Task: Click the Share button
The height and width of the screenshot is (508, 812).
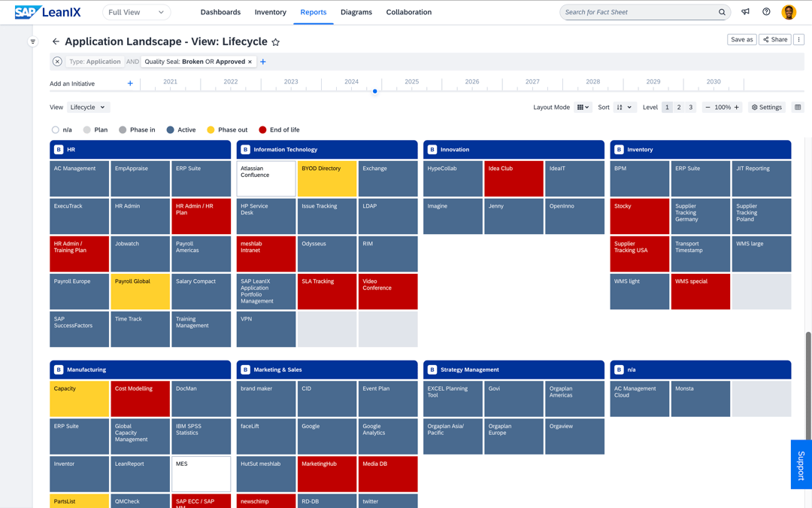Action: click(x=774, y=38)
